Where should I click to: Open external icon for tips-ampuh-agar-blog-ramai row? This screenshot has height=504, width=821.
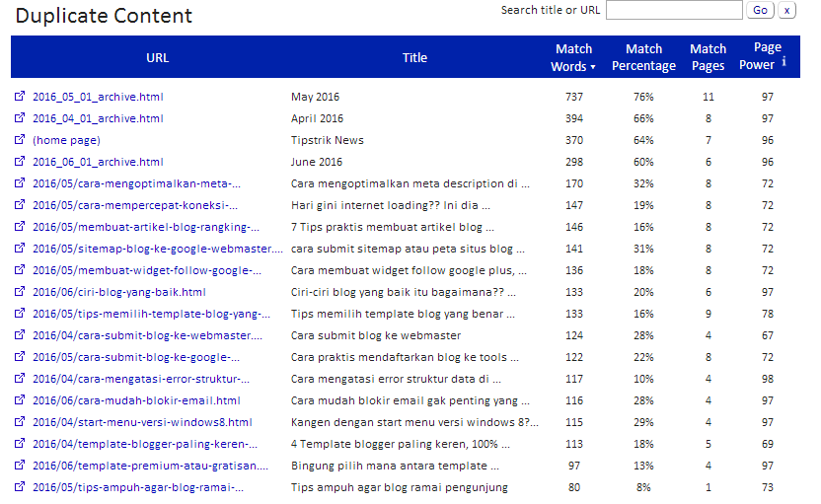click(x=20, y=486)
